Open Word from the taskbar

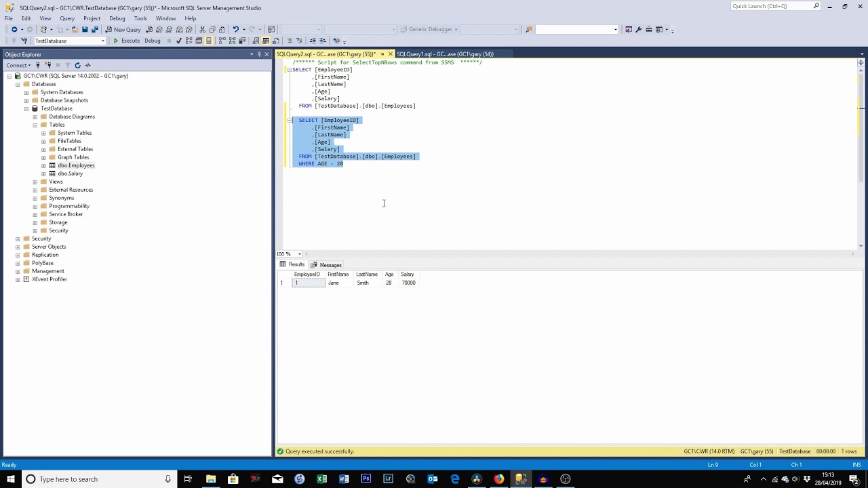(x=344, y=479)
